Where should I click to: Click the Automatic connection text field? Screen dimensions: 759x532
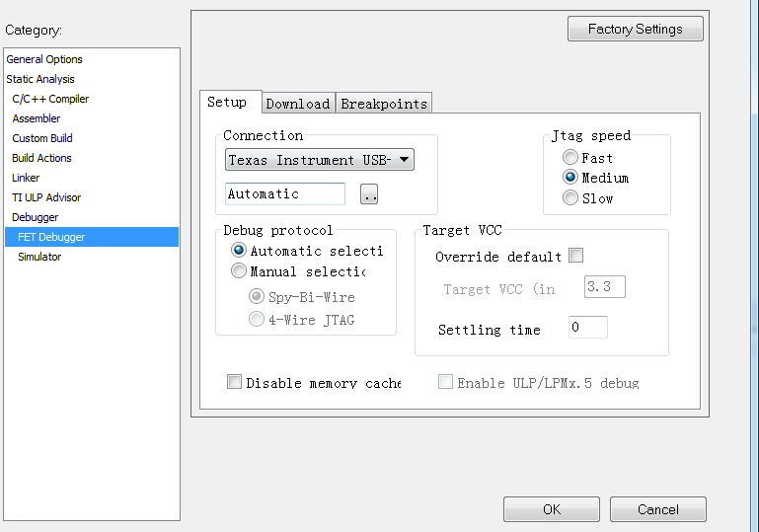285,194
